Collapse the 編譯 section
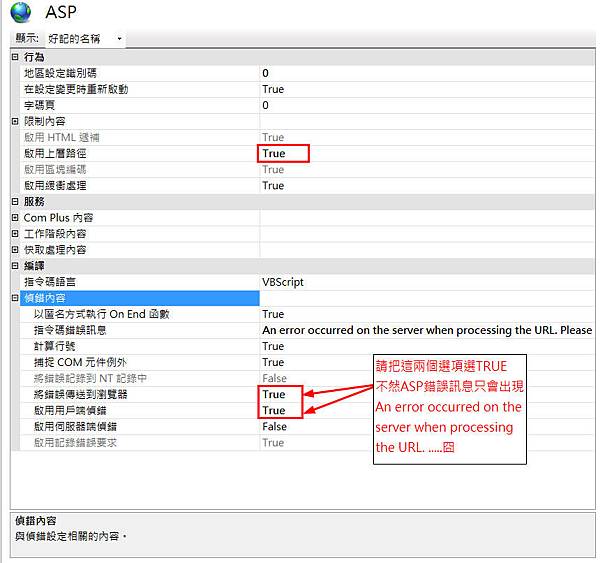The image size is (600, 563). [15, 266]
